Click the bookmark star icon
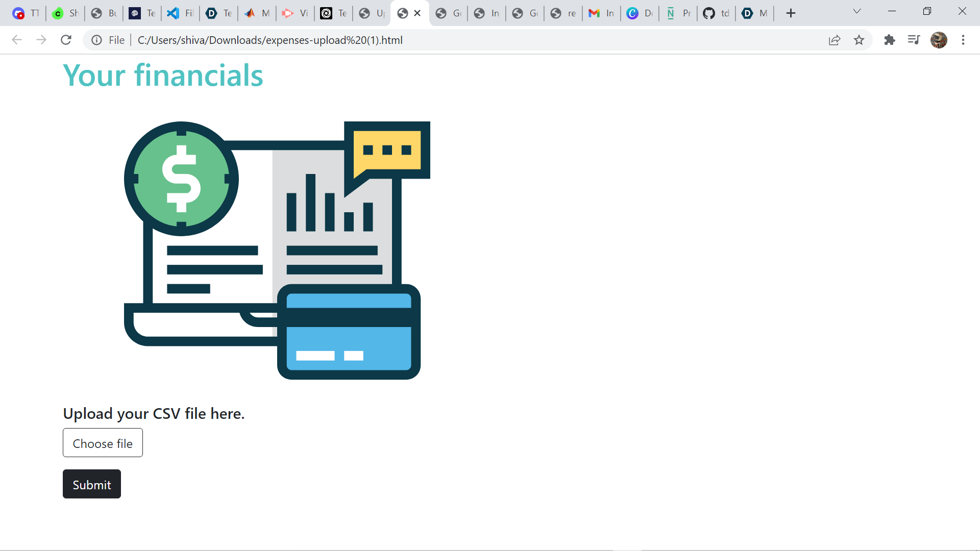Image resolution: width=980 pixels, height=551 pixels. pyautogui.click(x=859, y=40)
